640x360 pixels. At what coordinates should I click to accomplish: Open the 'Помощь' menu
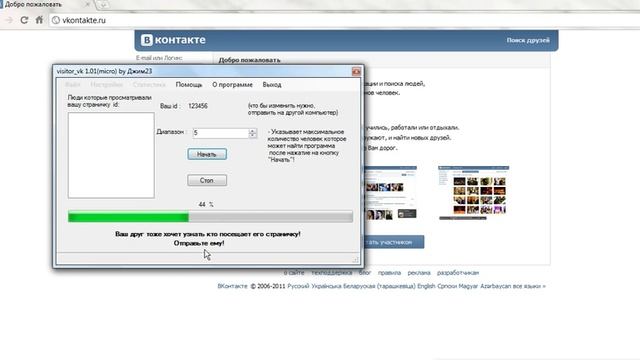click(x=189, y=85)
